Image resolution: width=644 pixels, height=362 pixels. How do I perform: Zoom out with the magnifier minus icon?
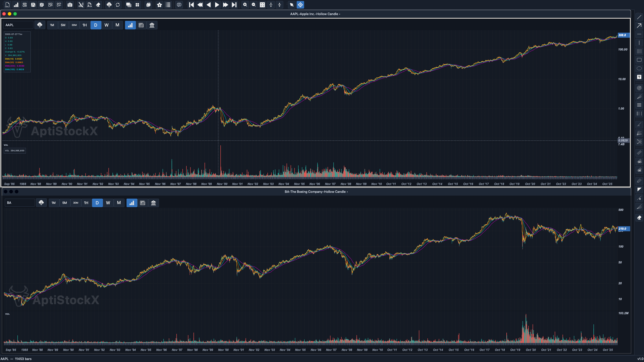(254, 5)
